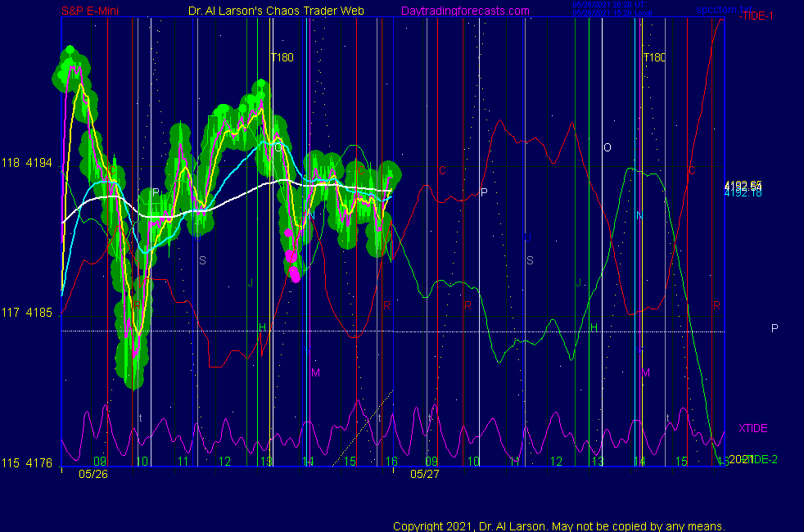Image resolution: width=804 pixels, height=532 pixels.
Task: Click the green "H" marker in the 05/26 session
Action: click(262, 327)
